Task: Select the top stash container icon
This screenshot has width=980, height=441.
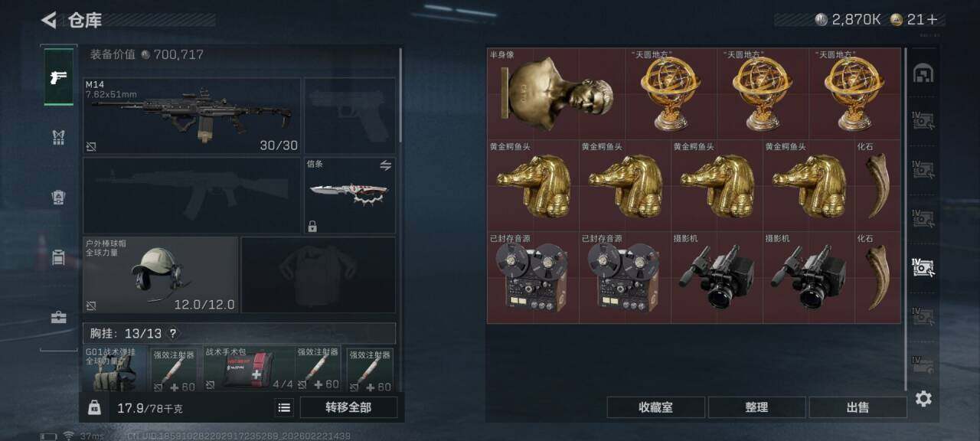Action: [x=923, y=73]
